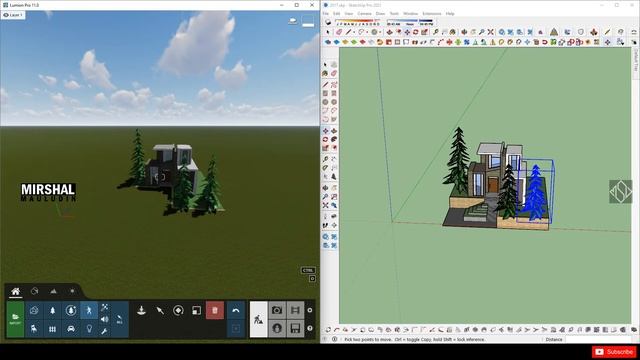Image resolution: width=640 pixels, height=360 pixels.
Task: Open 360 Panorama mode in Lumion
Action: pyautogui.click(x=277, y=328)
